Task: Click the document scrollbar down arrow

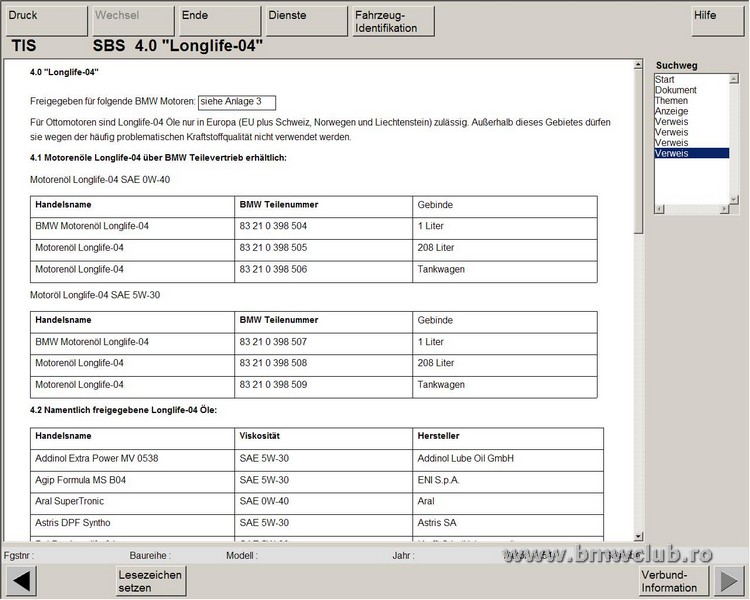Action: (638, 536)
